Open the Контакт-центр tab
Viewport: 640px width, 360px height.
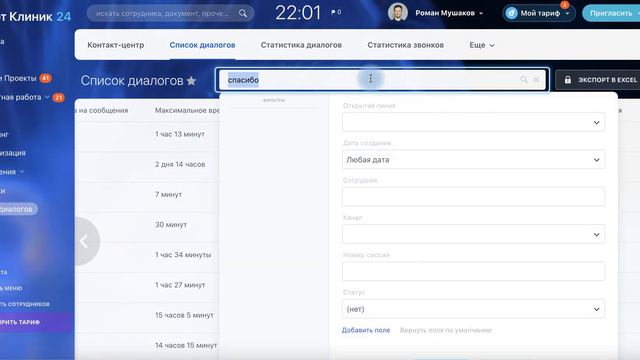116,45
